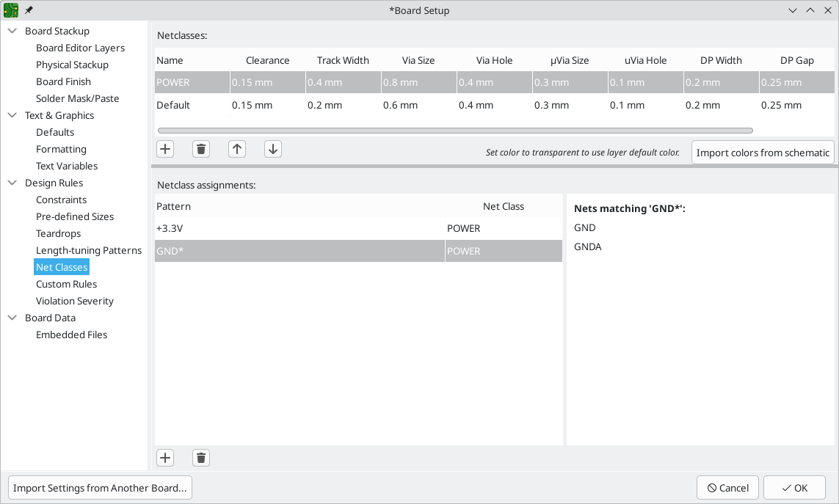Click Import Settings from Another Board

(x=99, y=487)
